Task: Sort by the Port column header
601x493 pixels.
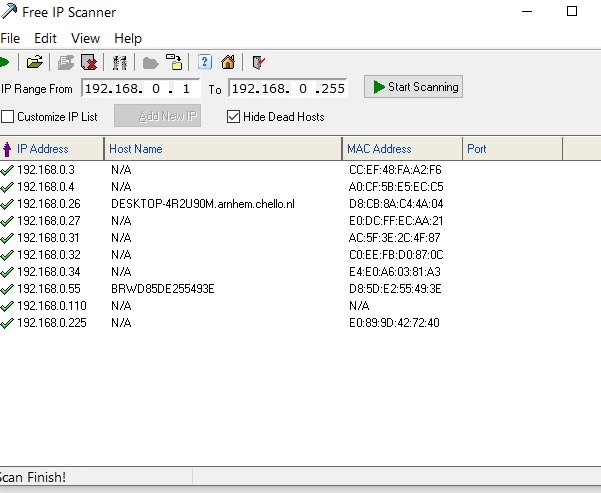Action: [513, 149]
